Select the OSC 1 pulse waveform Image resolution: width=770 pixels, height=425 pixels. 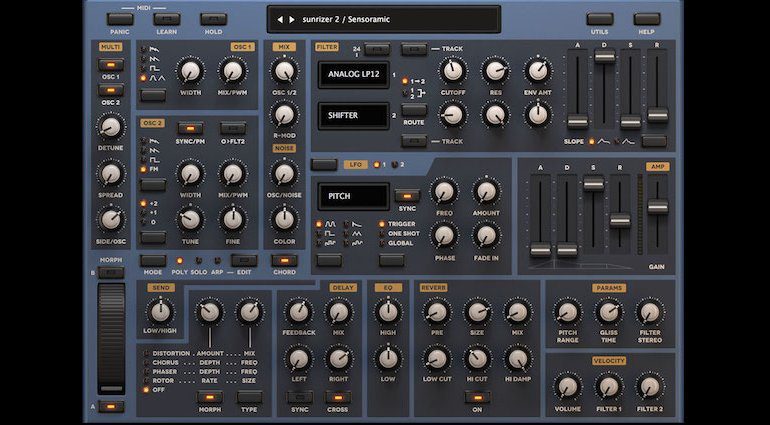pos(154,67)
